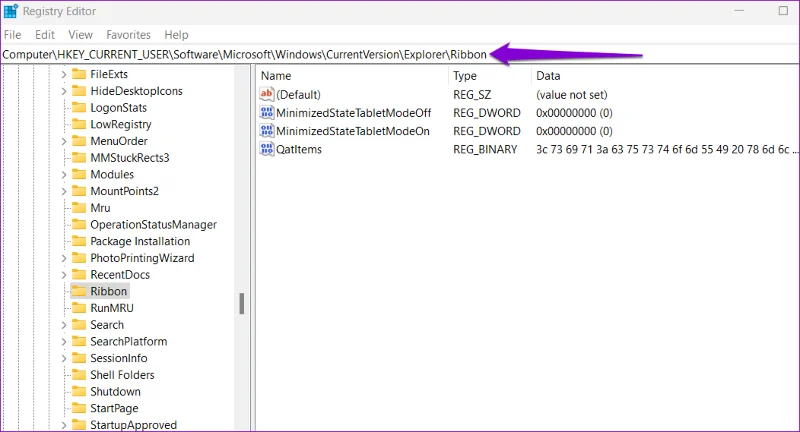Image resolution: width=800 pixels, height=432 pixels.
Task: Select the (Default) value name
Action: point(298,95)
